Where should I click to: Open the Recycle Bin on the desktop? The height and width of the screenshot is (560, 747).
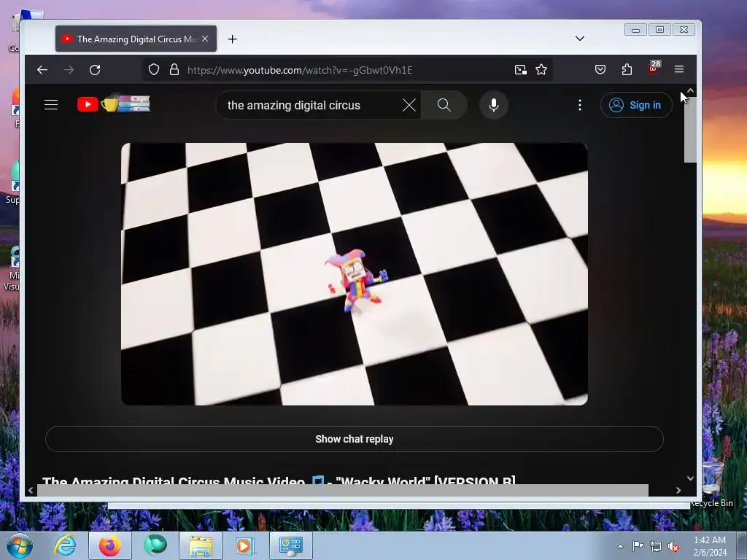(x=712, y=484)
